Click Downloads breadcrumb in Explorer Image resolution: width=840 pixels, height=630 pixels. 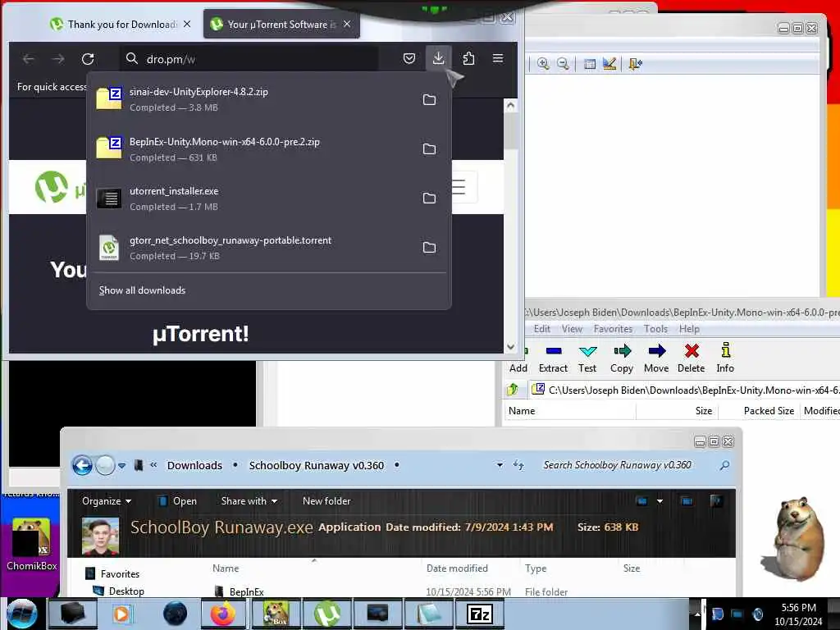pyautogui.click(x=194, y=466)
